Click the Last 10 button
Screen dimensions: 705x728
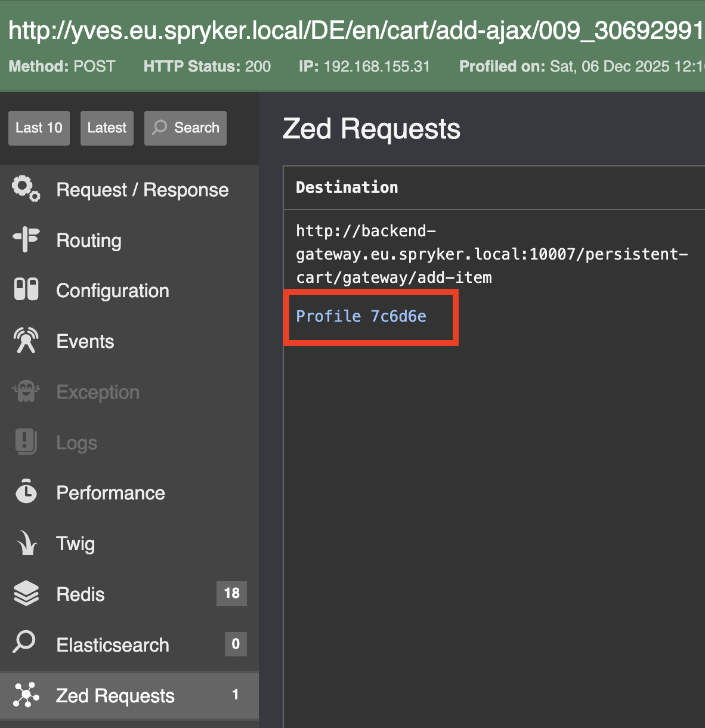(39, 128)
